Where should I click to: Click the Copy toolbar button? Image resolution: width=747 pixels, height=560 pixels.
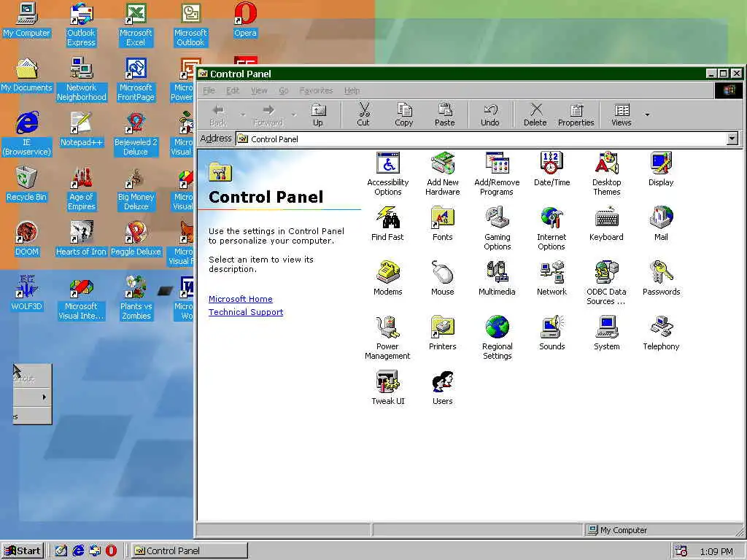tap(404, 115)
